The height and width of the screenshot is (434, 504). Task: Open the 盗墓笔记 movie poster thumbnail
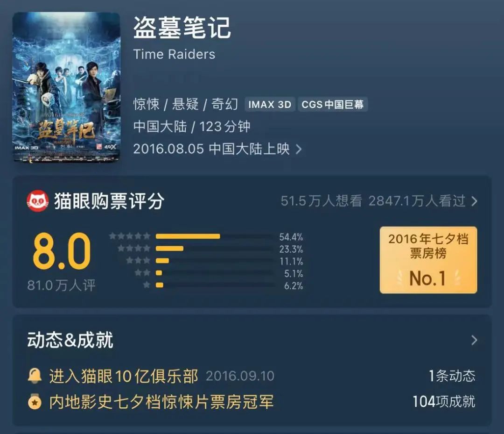[x=66, y=87]
